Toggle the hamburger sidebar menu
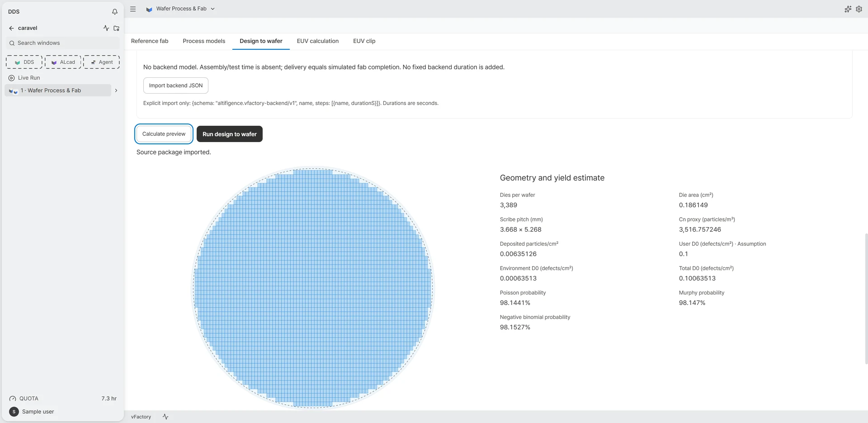Image resolution: width=868 pixels, height=423 pixels. (133, 9)
